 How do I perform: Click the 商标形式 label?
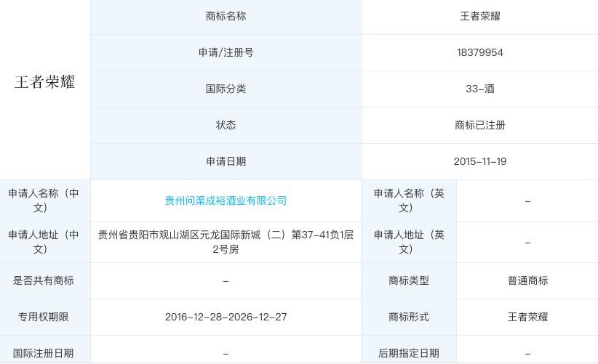[x=409, y=318]
